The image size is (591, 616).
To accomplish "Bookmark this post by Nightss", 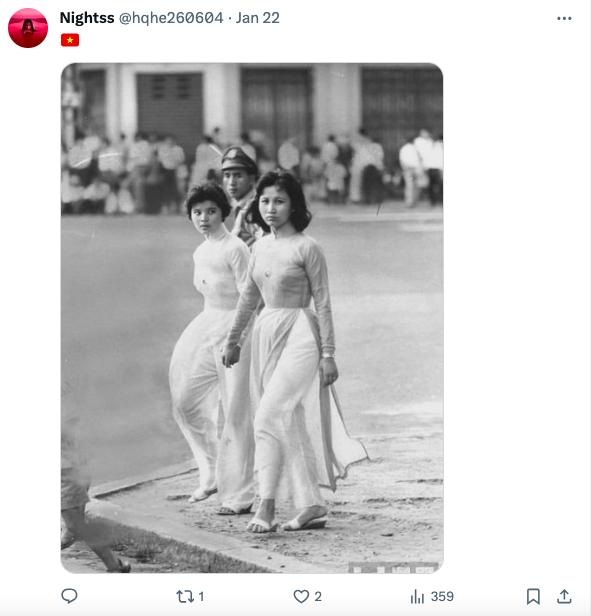I will 533,596.
